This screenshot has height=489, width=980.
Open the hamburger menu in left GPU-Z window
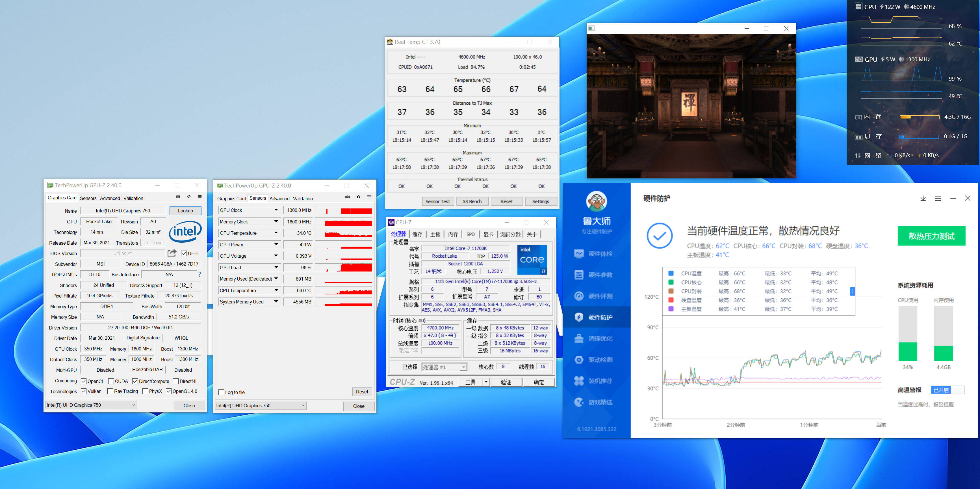click(x=199, y=197)
